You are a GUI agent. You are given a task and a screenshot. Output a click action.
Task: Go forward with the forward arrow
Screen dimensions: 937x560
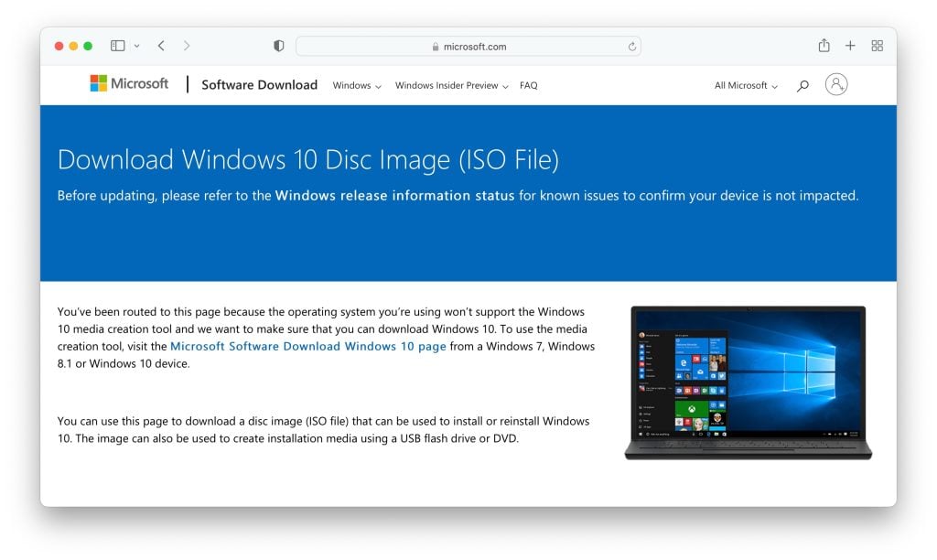pos(187,46)
